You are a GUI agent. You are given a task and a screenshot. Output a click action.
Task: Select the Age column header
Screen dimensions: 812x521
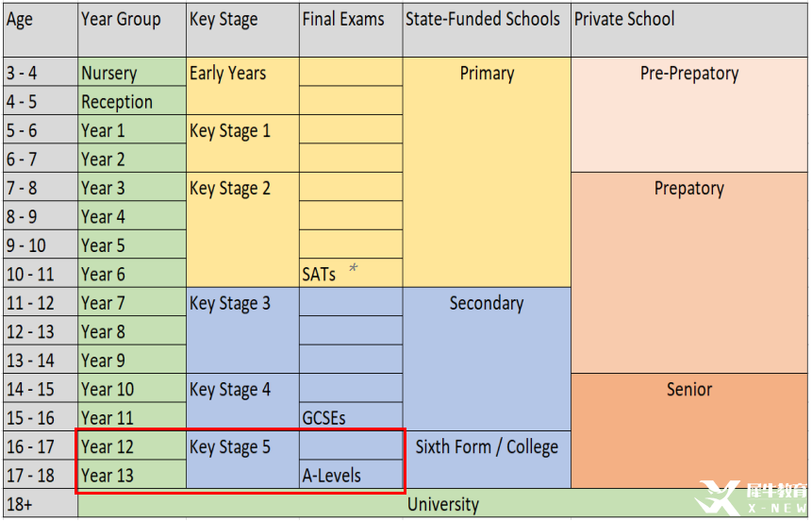[x=20, y=19]
